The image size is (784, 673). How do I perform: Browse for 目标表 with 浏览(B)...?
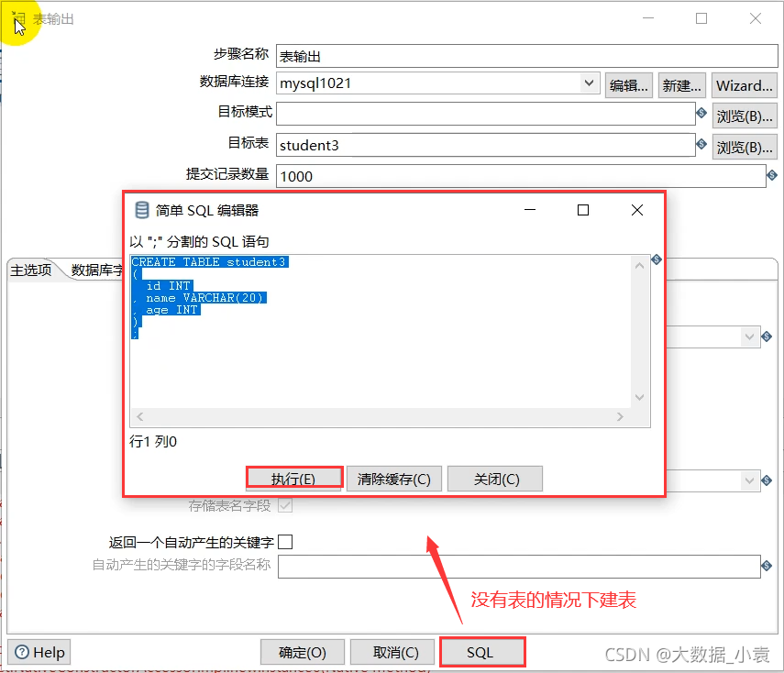[745, 147]
